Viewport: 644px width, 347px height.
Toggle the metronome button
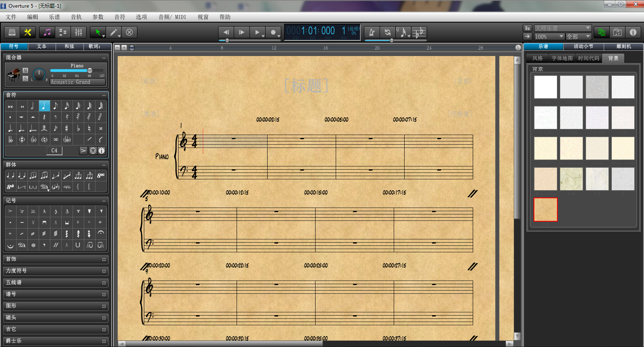[372, 32]
